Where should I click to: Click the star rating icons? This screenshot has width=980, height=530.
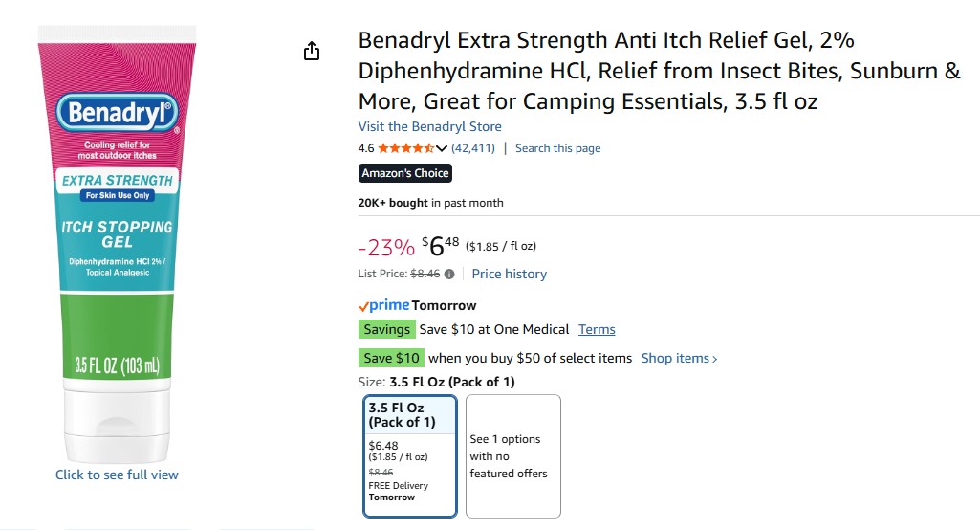coord(405,148)
